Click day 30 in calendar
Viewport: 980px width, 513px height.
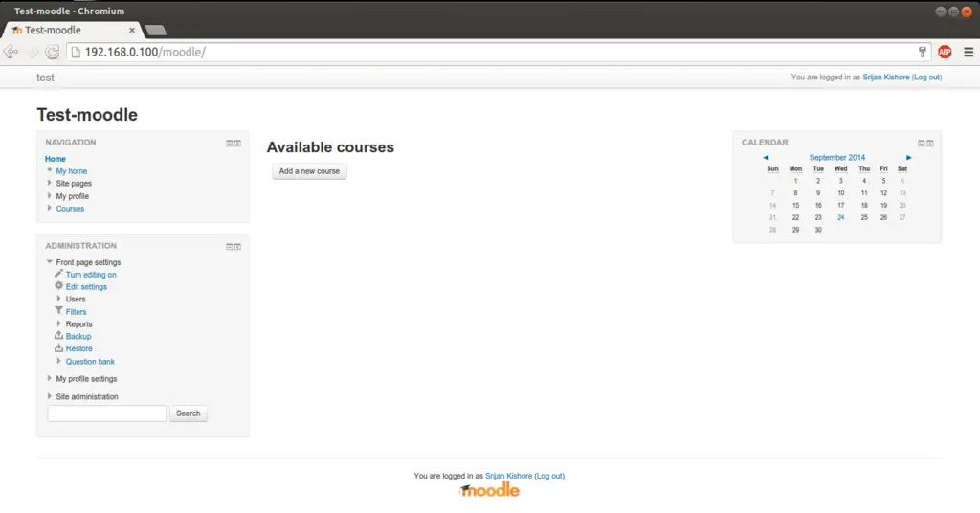click(x=818, y=230)
